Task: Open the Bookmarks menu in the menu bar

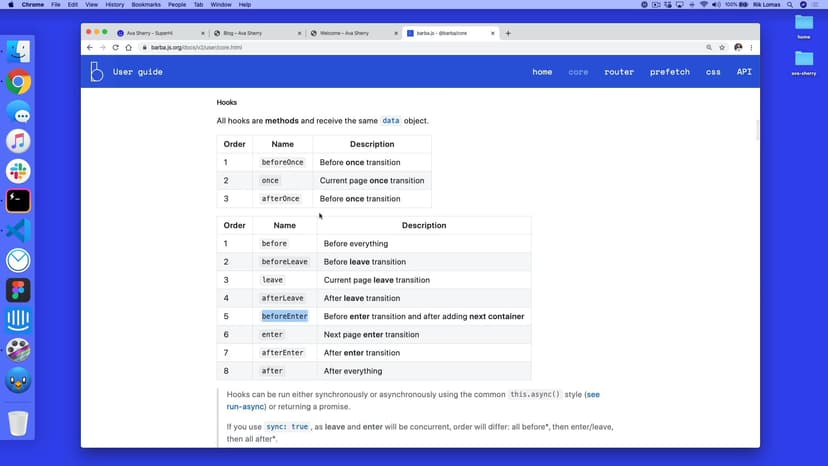Action: tap(146, 5)
